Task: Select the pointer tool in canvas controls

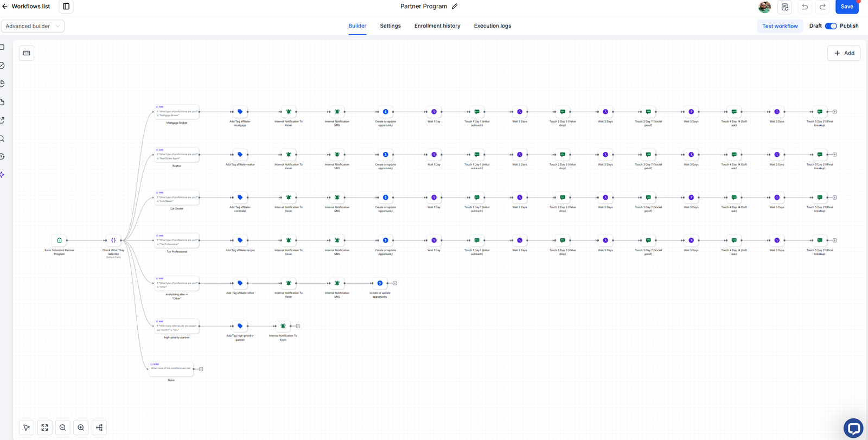Action: [x=27, y=428]
